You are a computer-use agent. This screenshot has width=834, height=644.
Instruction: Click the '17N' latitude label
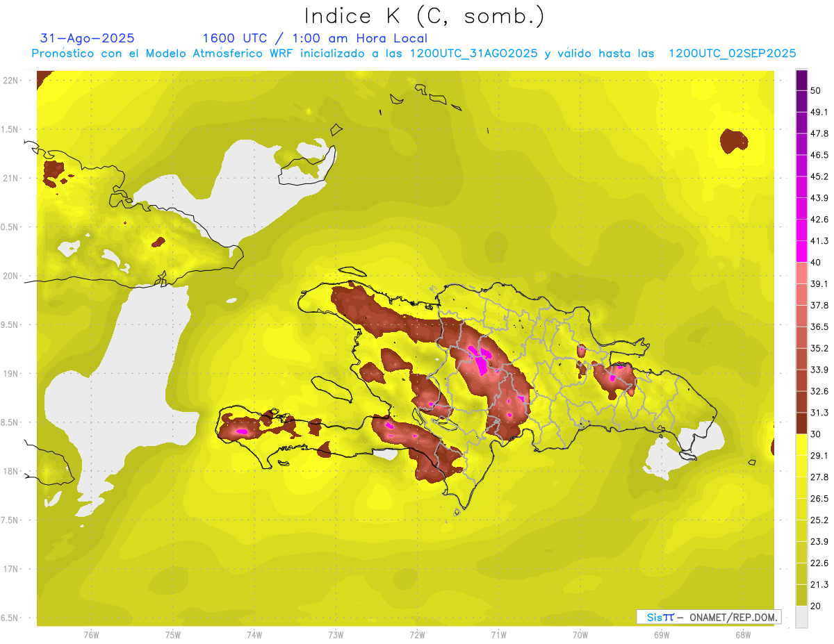pyautogui.click(x=10, y=569)
